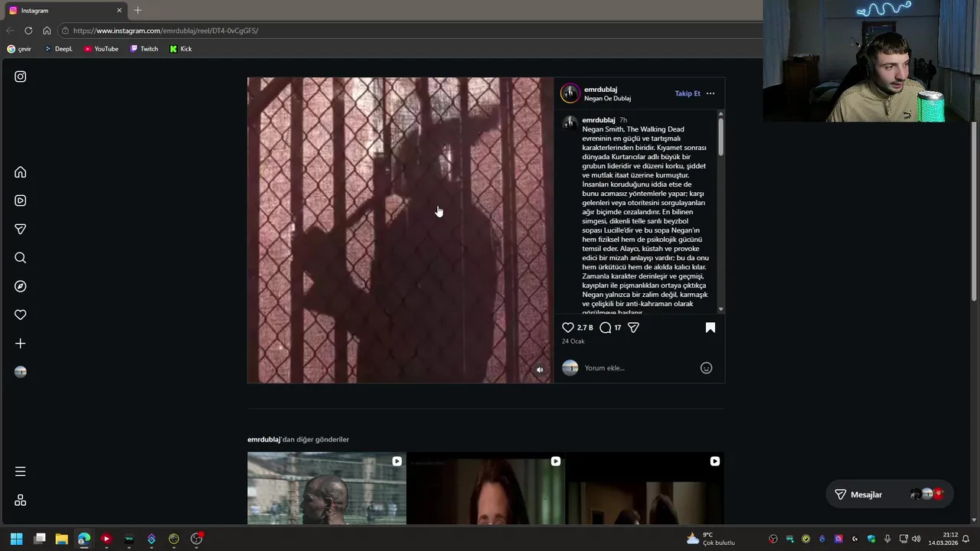The width and height of the screenshot is (980, 551).
Task: Toggle the reel's audio speaker icon
Action: click(x=540, y=370)
